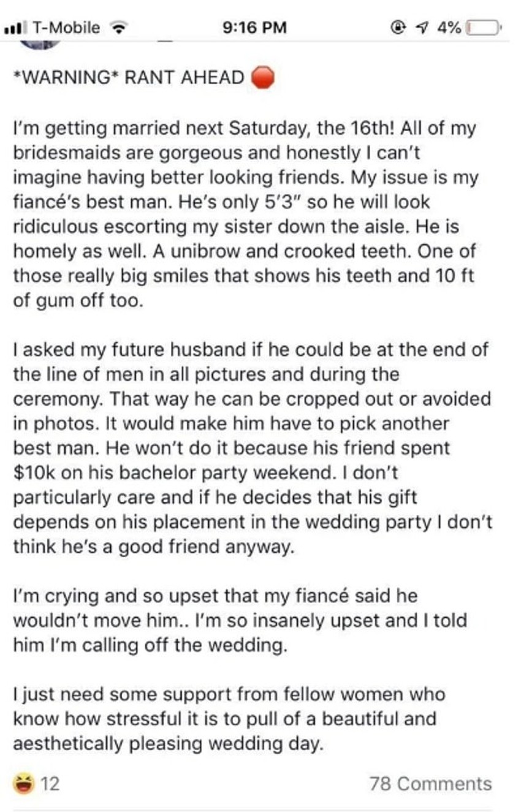Tap the battery level icon
The width and height of the screenshot is (521, 812).
484,28
